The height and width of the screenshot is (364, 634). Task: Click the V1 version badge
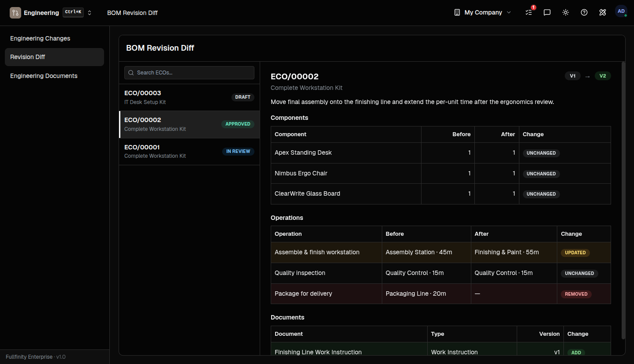pos(573,76)
